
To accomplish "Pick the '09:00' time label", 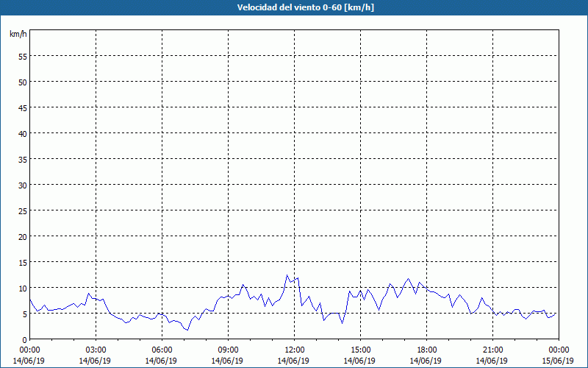I will pyautogui.click(x=228, y=350).
